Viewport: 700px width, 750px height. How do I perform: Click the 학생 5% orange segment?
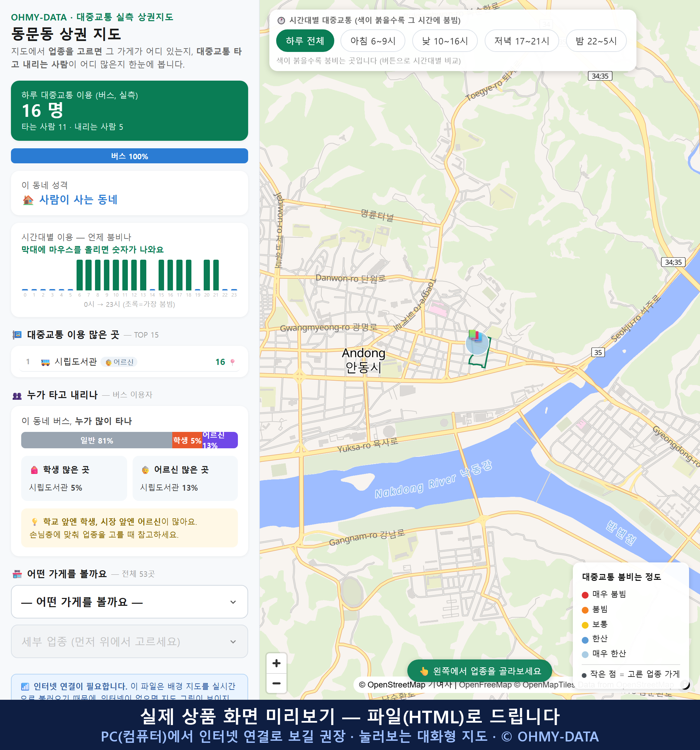(x=187, y=440)
